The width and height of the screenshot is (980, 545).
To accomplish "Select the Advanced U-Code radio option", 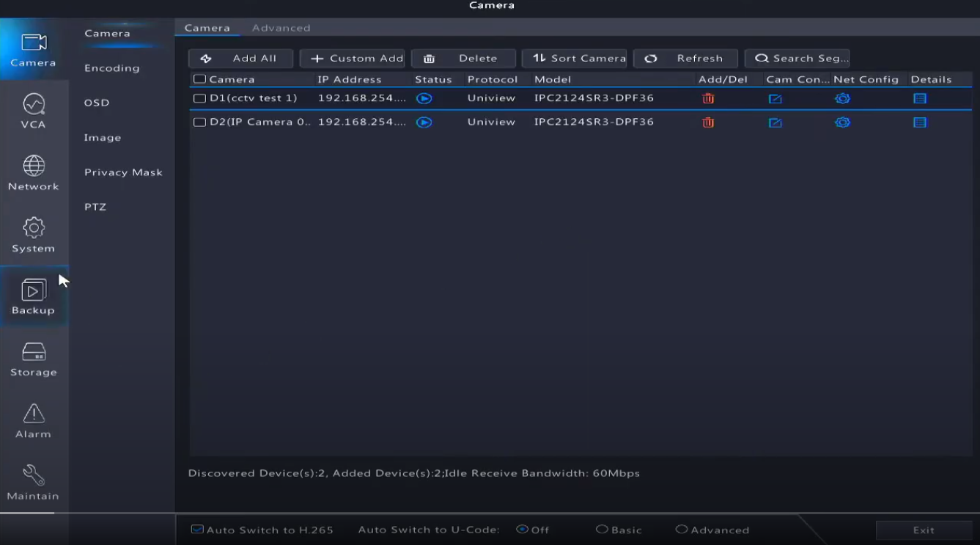I will tap(682, 530).
